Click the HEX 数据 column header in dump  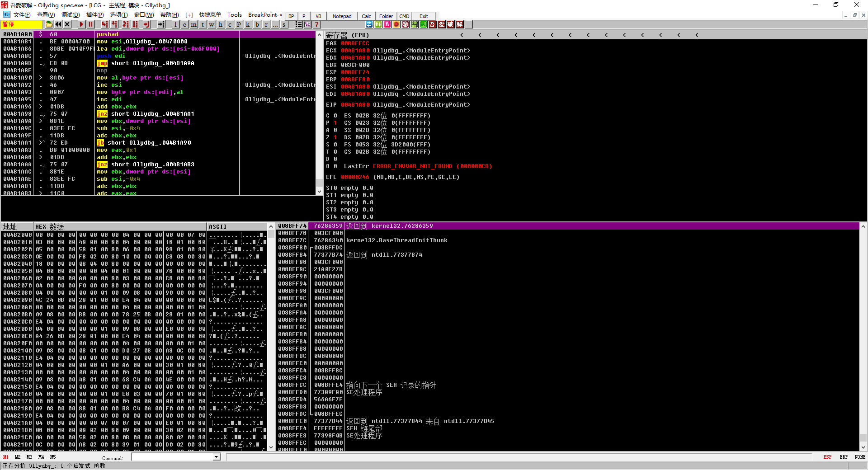point(120,226)
